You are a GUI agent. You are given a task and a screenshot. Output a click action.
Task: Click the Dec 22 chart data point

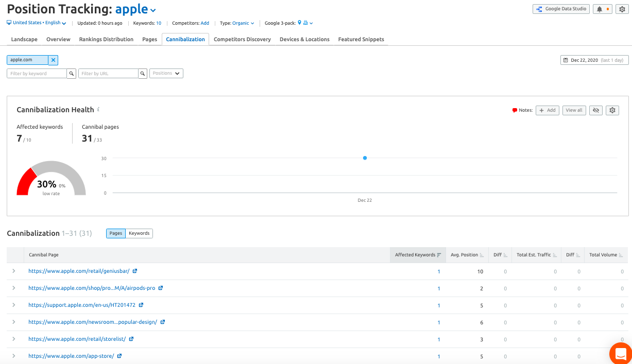[365, 158]
